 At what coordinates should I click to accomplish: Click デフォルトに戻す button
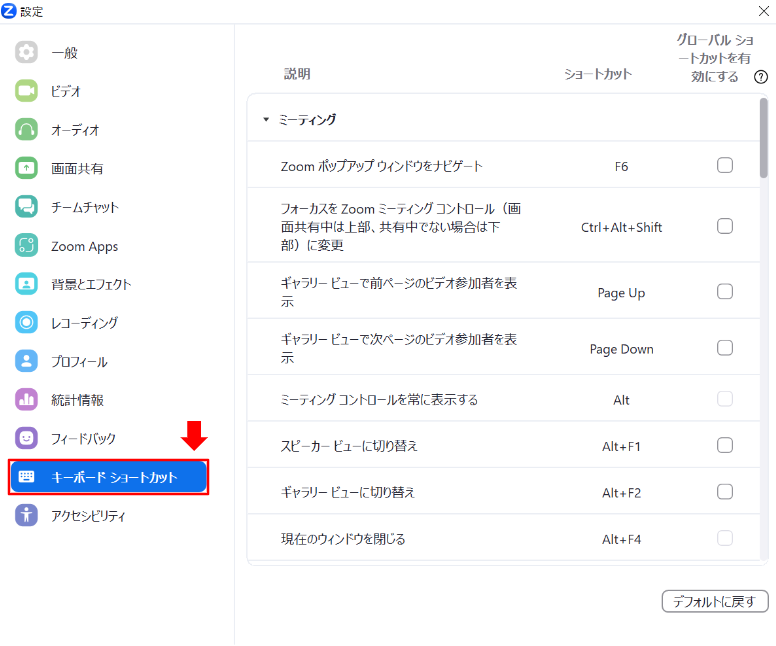pos(715,601)
